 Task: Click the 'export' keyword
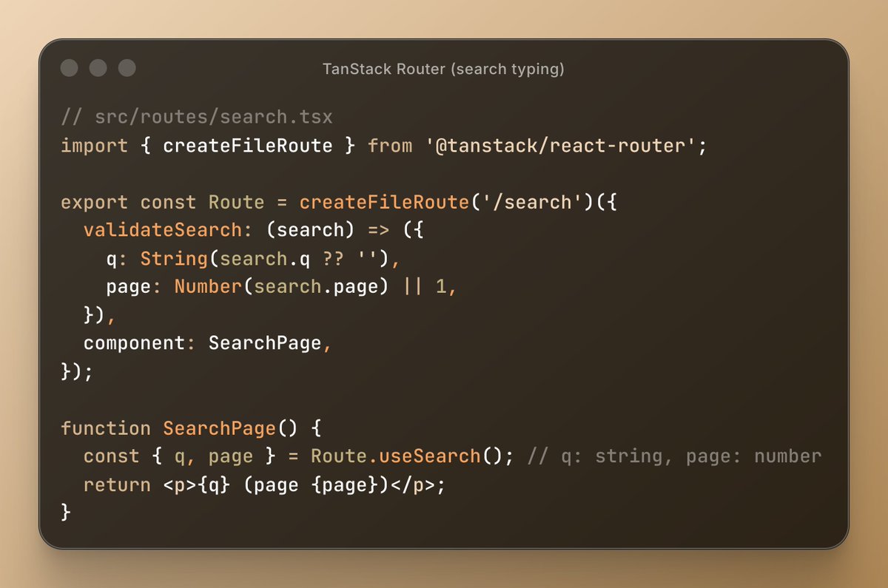tap(95, 202)
